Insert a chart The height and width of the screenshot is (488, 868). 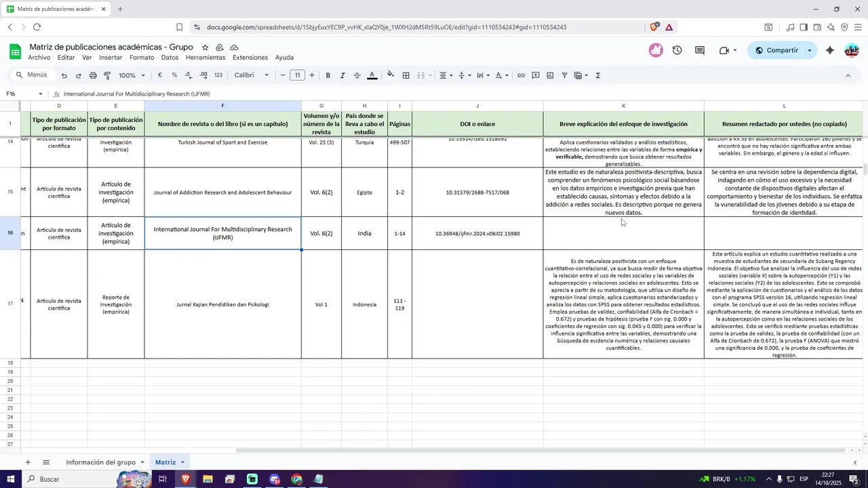pos(550,75)
